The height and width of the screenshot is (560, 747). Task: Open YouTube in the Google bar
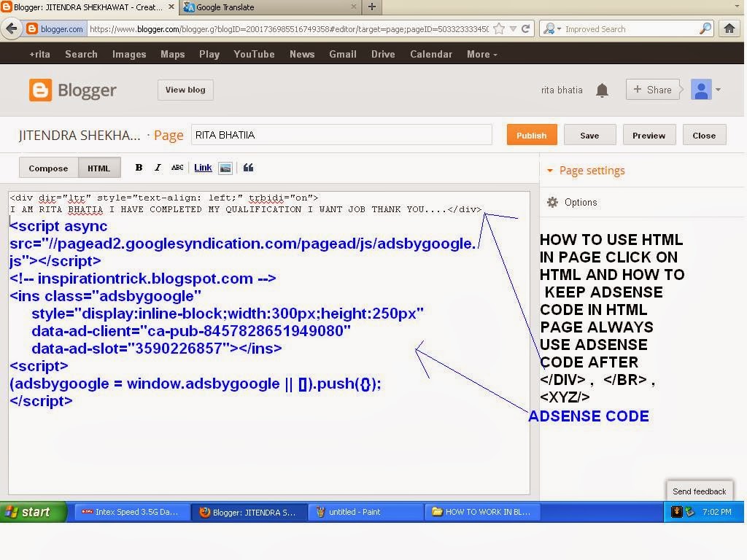coord(254,54)
